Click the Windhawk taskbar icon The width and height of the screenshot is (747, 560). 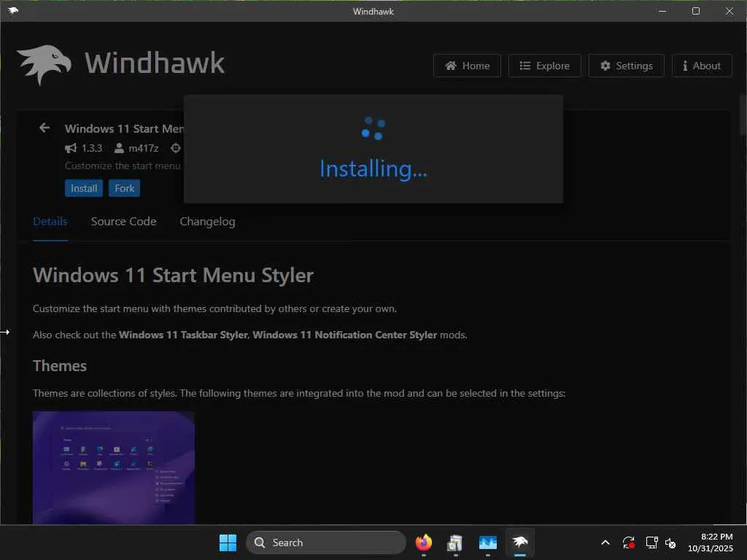click(519, 542)
